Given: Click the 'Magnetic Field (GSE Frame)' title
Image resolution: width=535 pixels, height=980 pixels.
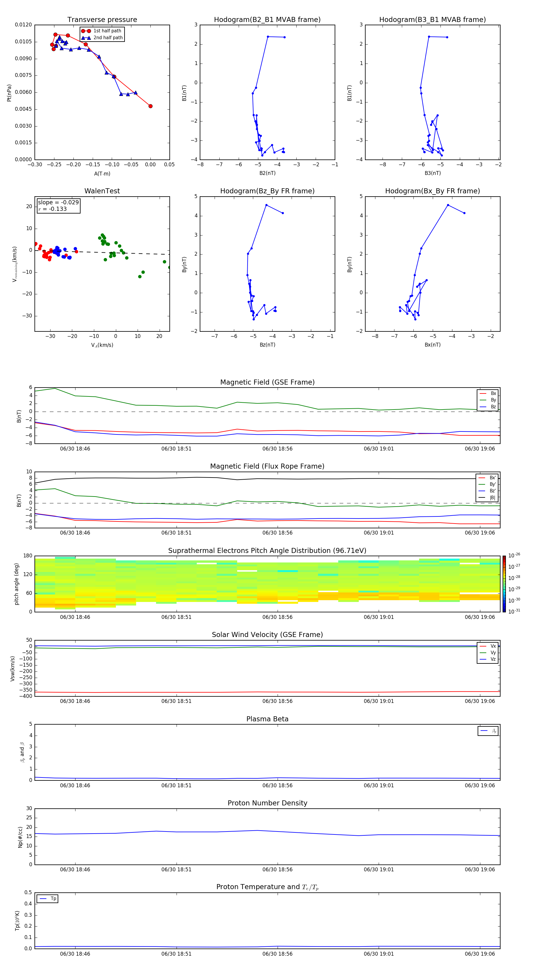Looking at the screenshot, I should 267,382.
